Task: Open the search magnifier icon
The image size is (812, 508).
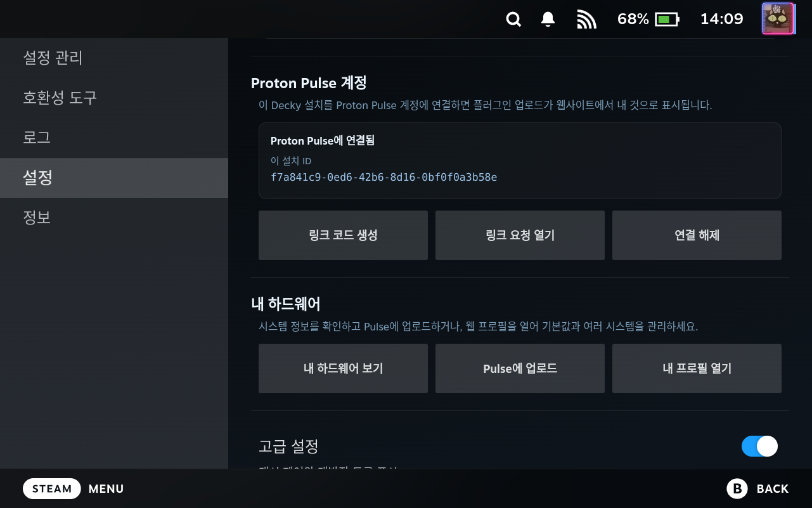Action: tap(513, 20)
